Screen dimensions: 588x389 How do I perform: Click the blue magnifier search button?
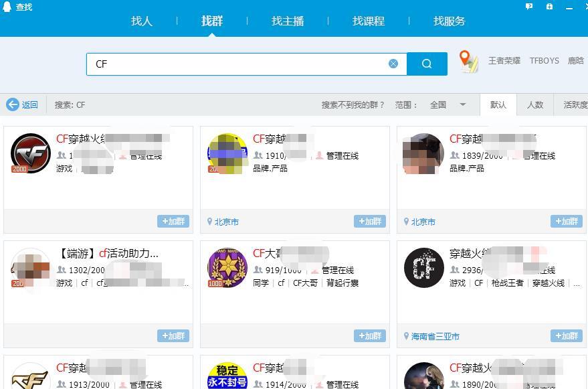tap(427, 64)
